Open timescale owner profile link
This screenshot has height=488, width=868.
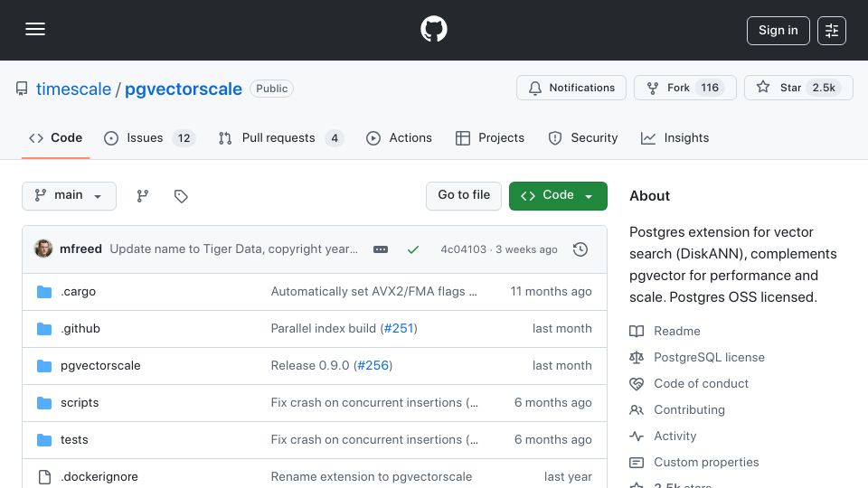(x=73, y=89)
